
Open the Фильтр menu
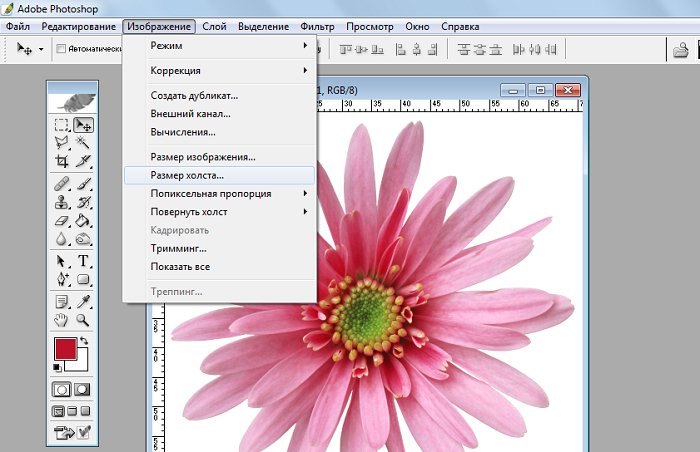(317, 26)
